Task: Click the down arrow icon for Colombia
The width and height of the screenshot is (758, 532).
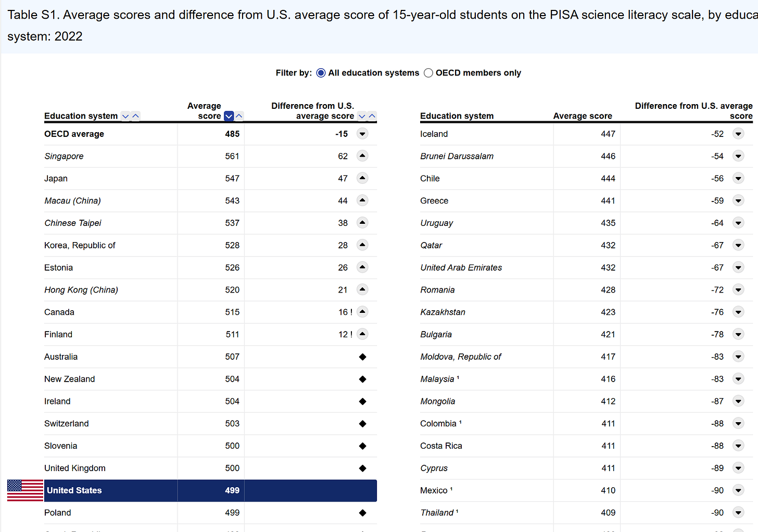Action: point(738,423)
